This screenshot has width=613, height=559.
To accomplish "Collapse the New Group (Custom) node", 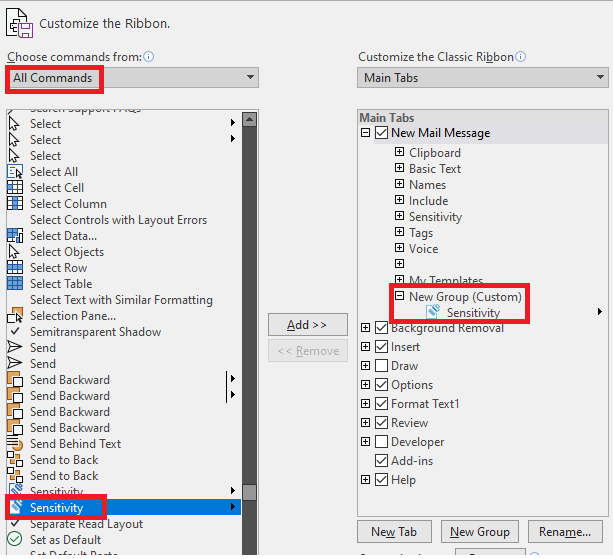I will (399, 296).
